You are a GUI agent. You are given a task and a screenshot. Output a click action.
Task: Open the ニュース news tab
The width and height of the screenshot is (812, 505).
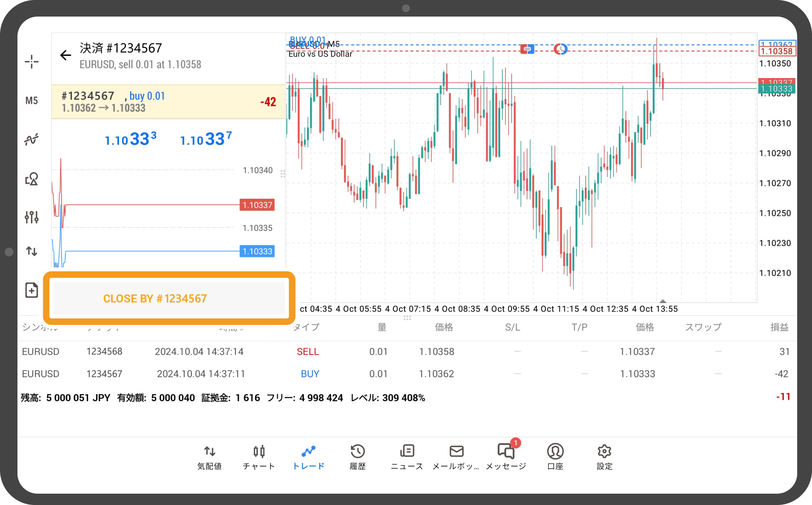(407, 457)
